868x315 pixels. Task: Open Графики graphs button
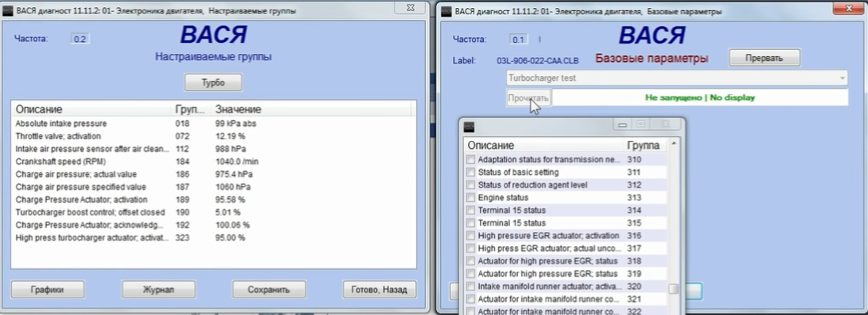(x=48, y=289)
